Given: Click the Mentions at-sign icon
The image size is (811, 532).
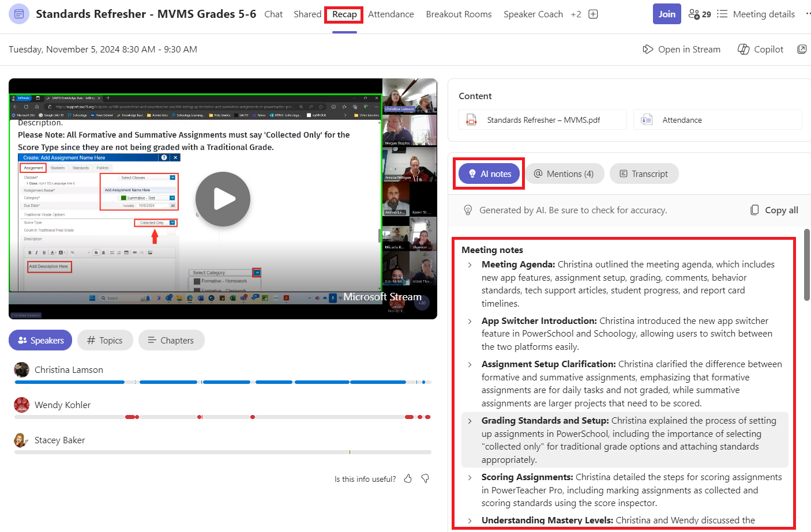Looking at the screenshot, I should (x=538, y=173).
